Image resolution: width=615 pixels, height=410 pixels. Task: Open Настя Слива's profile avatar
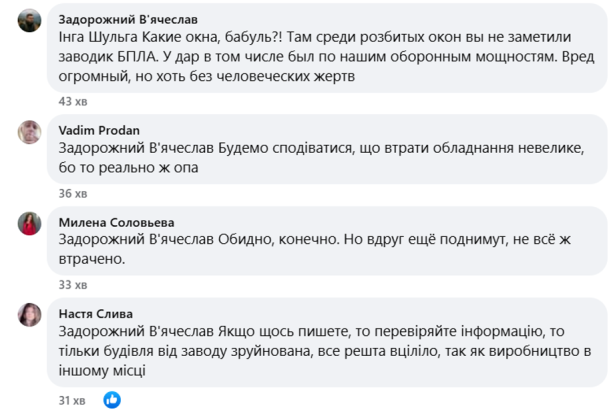tap(29, 315)
